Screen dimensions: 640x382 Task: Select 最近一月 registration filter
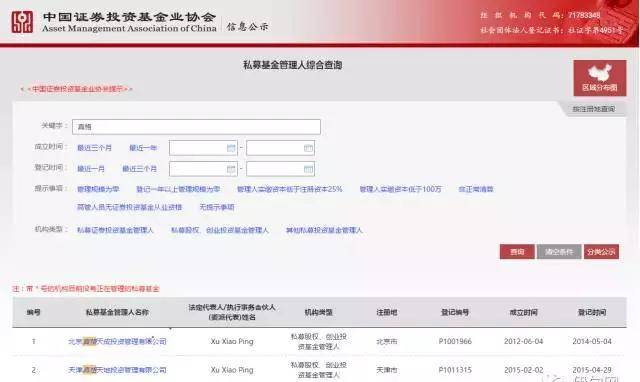pos(91,169)
